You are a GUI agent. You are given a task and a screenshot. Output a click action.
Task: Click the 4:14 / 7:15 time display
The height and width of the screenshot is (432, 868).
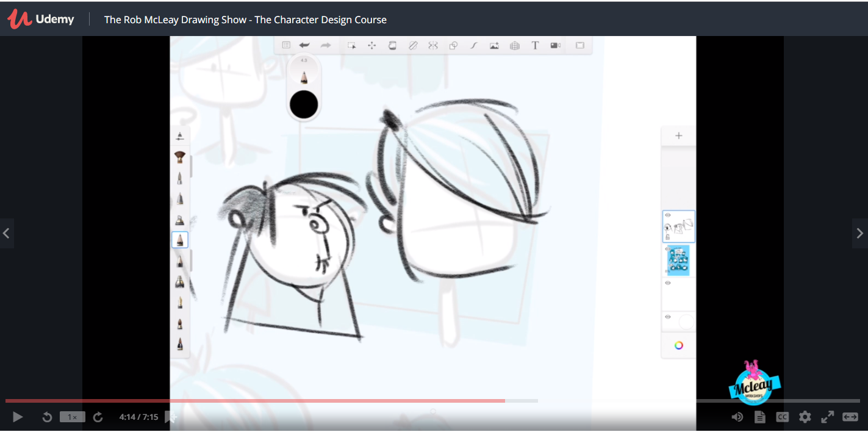(x=138, y=417)
